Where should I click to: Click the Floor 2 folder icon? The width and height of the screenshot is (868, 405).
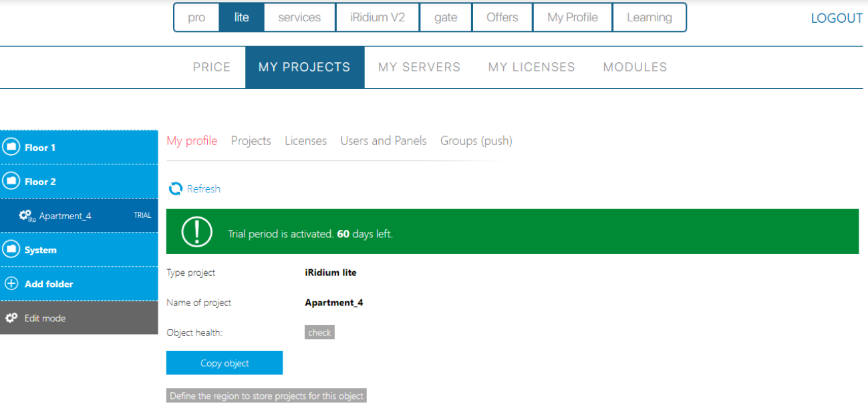pos(11,181)
